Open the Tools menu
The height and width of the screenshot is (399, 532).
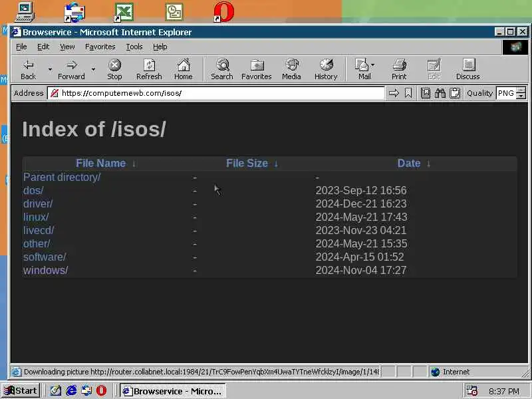134,47
